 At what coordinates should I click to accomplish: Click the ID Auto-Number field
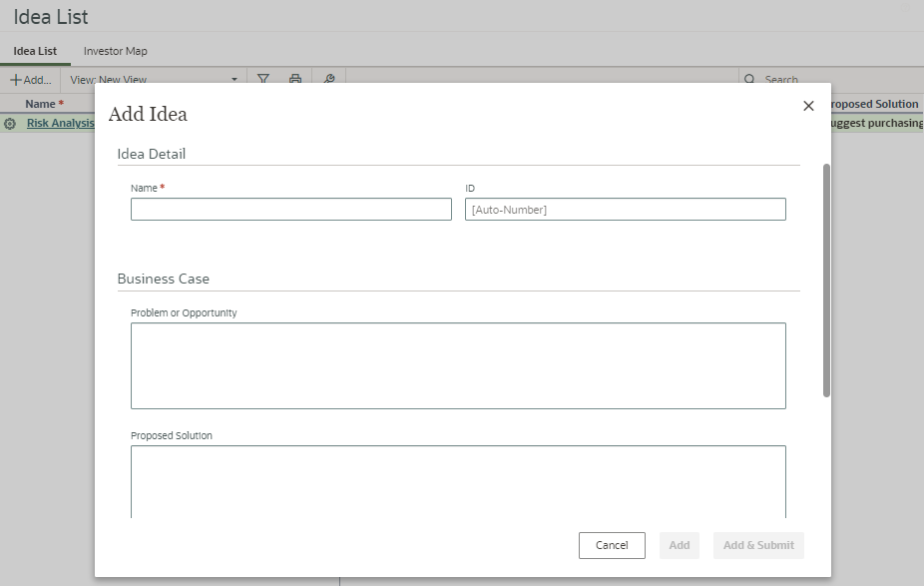coord(625,209)
